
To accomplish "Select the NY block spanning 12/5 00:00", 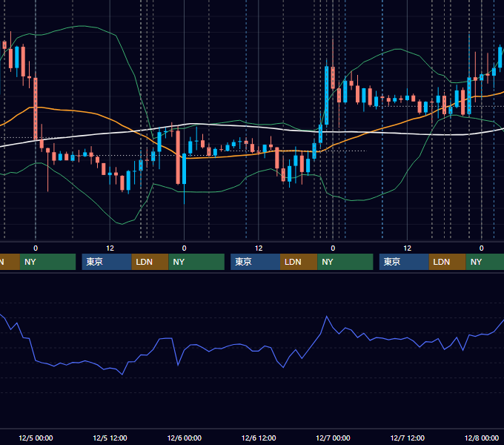I will click(x=47, y=262).
